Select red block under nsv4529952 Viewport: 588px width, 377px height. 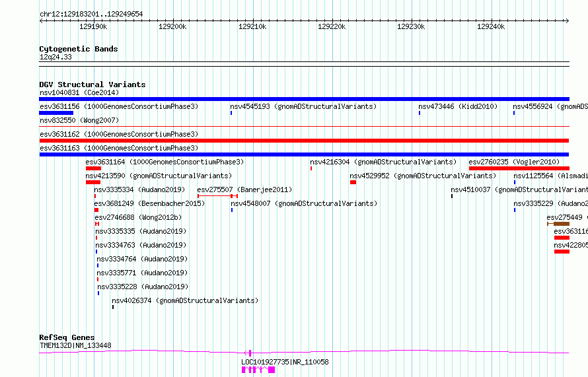tap(353, 182)
